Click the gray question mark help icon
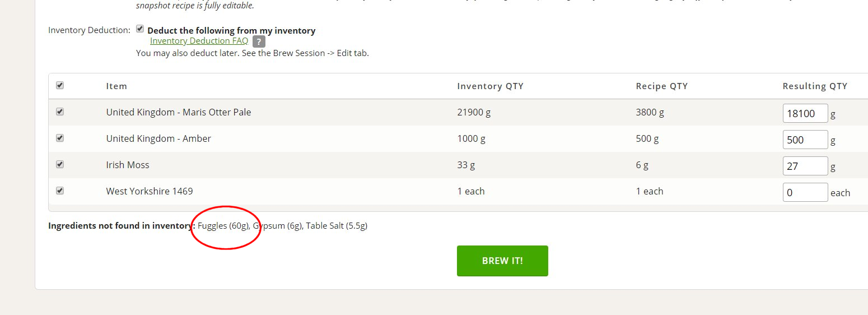This screenshot has width=868, height=315. (258, 41)
